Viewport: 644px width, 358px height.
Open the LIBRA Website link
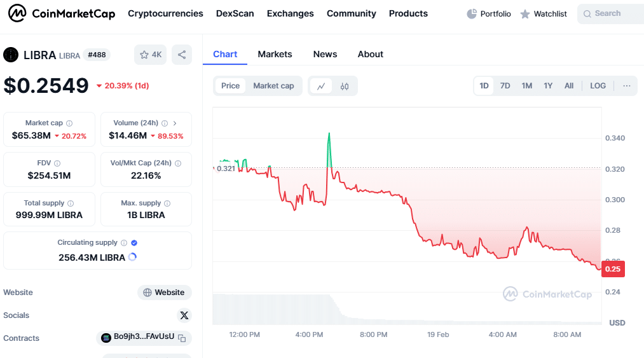tap(164, 293)
